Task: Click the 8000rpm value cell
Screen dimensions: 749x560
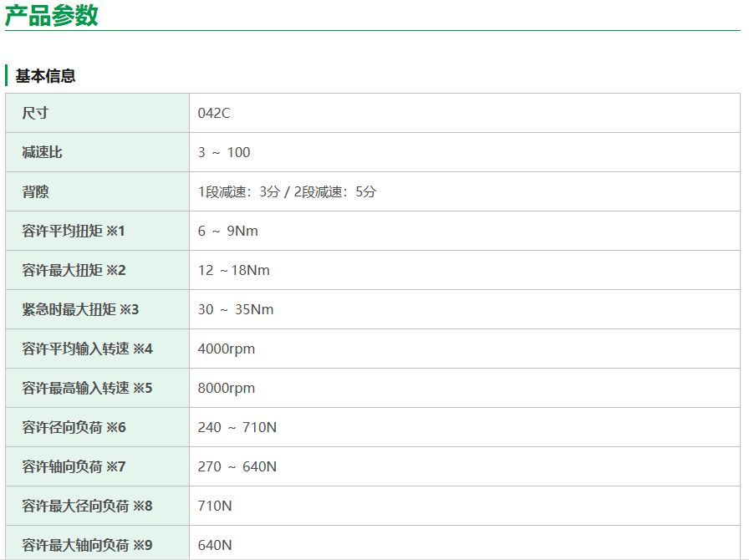Action: [x=227, y=388]
